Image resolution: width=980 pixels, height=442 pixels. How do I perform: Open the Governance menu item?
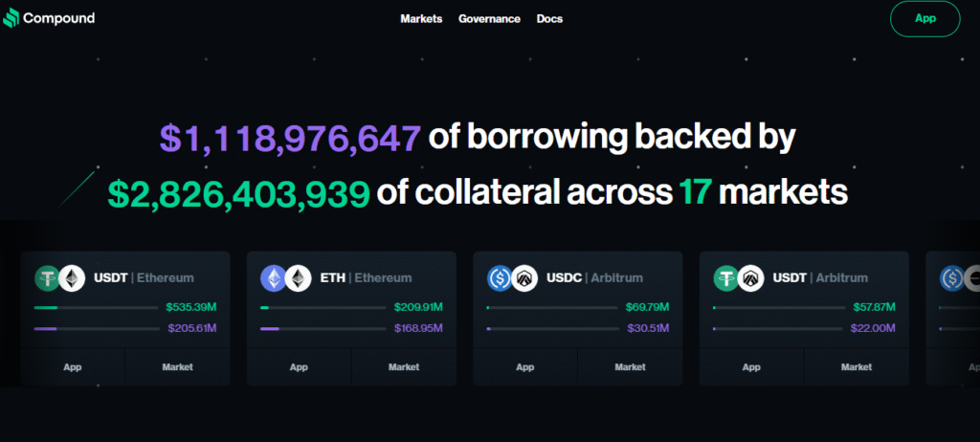point(489,19)
